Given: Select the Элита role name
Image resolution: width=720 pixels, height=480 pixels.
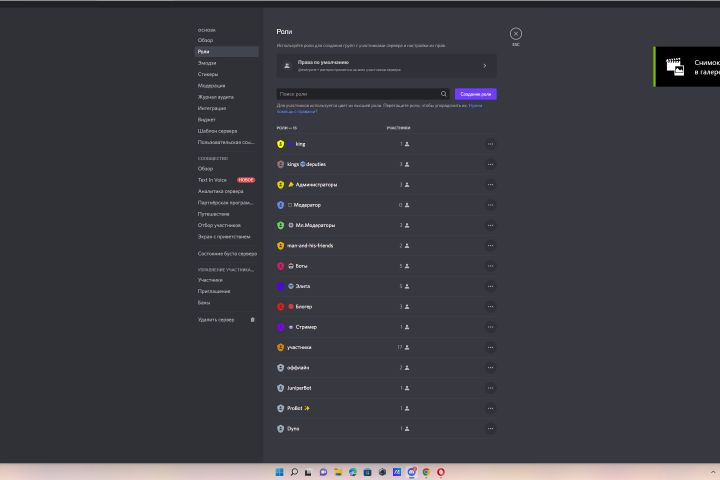Looking at the screenshot, I should (x=303, y=286).
